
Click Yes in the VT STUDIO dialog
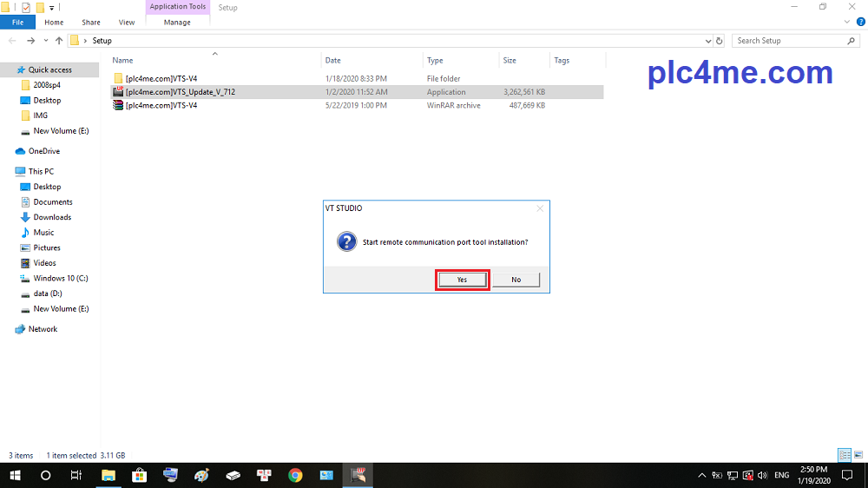tap(462, 280)
